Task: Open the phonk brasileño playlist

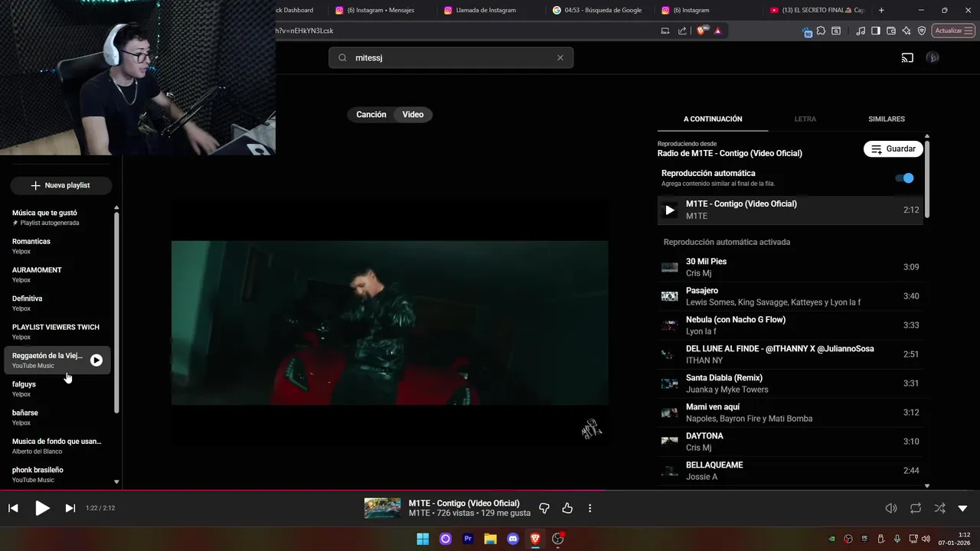Action: tap(57, 474)
